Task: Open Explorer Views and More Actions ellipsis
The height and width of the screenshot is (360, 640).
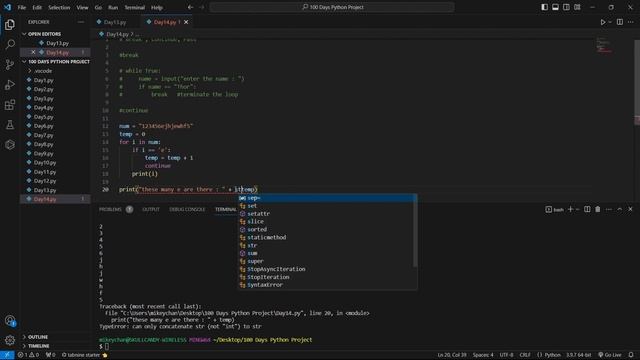Action: (x=81, y=22)
